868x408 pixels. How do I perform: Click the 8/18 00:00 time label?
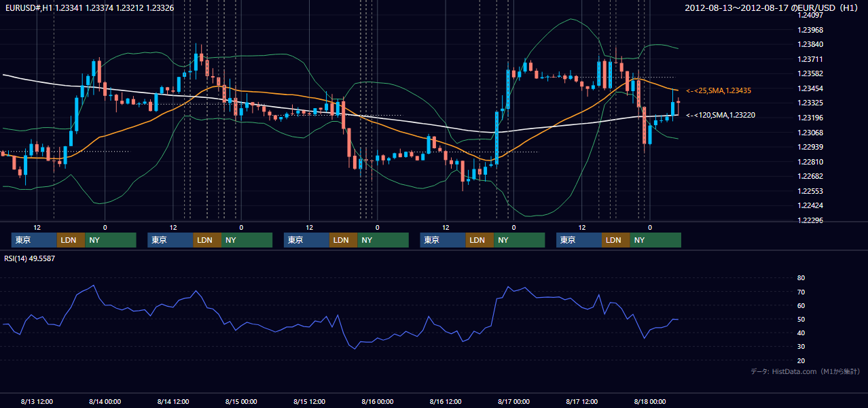coord(650,401)
